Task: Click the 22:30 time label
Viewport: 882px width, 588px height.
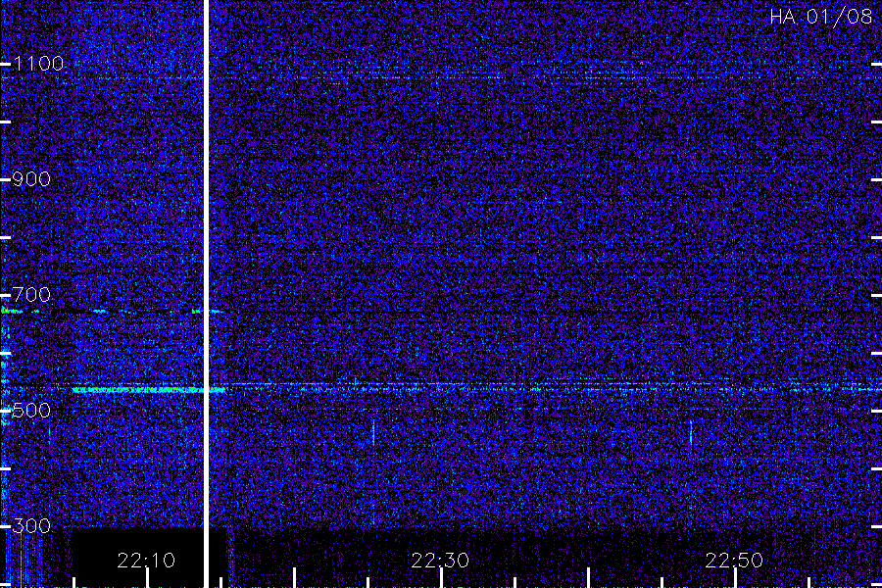Action: [440, 561]
